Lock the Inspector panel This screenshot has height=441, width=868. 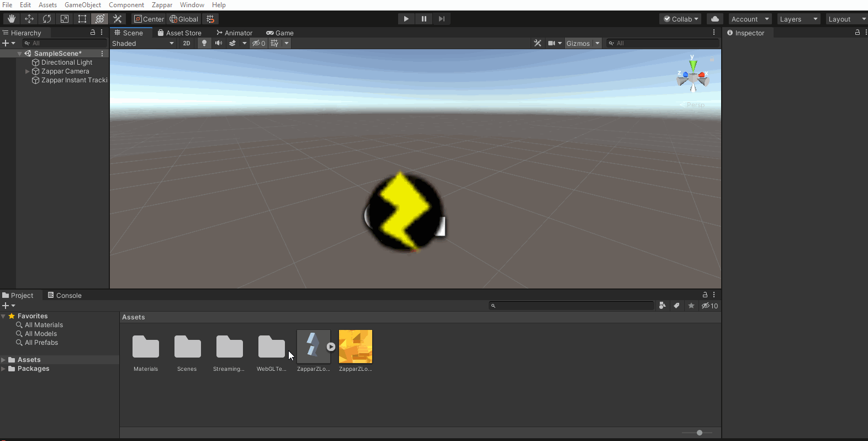click(858, 33)
